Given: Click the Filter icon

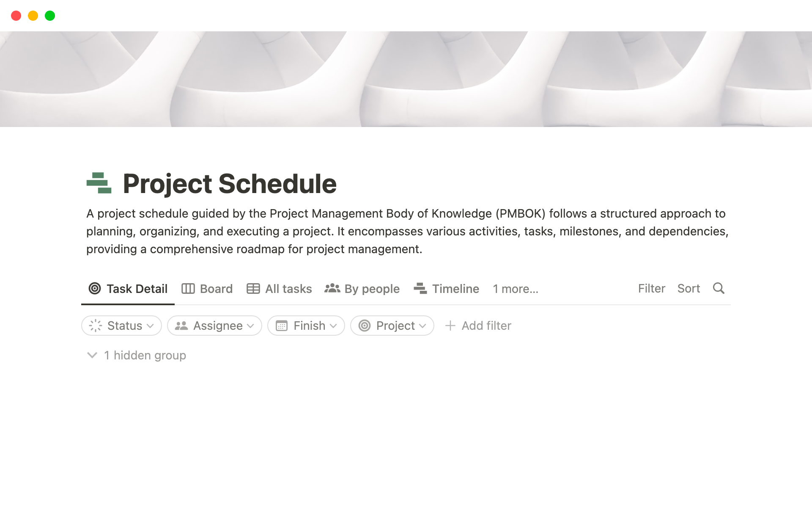Looking at the screenshot, I should coord(650,289).
